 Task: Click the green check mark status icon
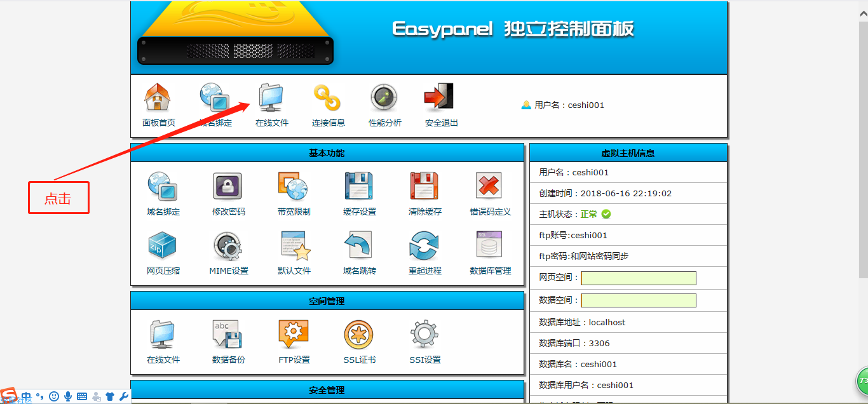(606, 214)
